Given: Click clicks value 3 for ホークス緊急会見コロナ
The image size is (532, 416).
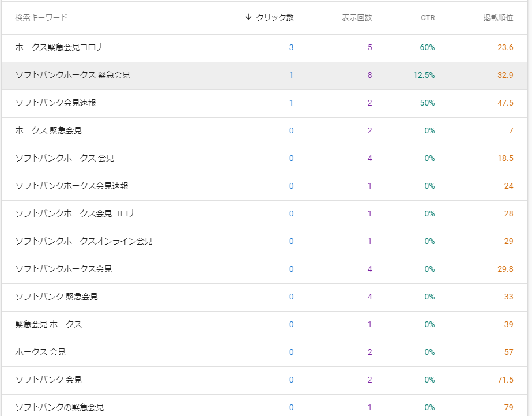Looking at the screenshot, I should point(291,47).
